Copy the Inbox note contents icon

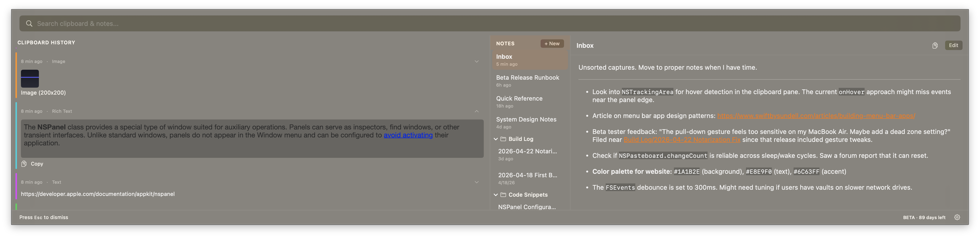pyautogui.click(x=935, y=46)
